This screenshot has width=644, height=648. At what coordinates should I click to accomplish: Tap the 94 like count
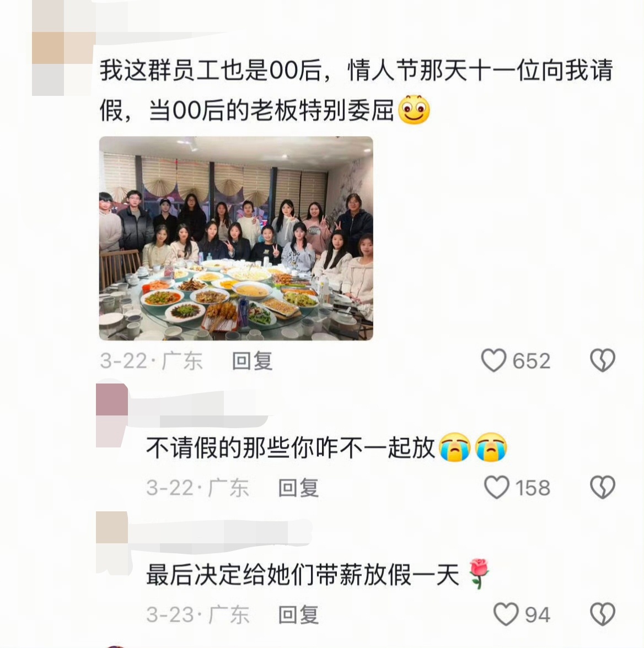(x=538, y=614)
